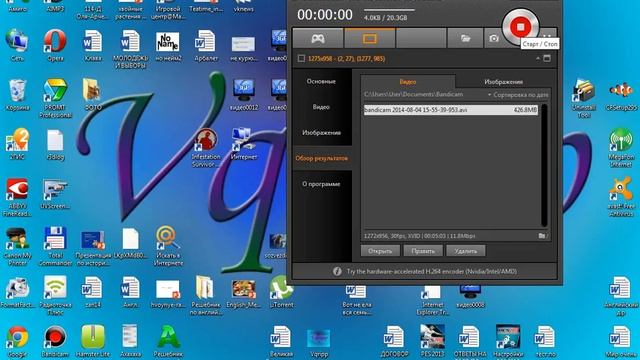The width and height of the screenshot is (640, 360).
Task: Take a screenshot with the camera icon
Action: pos(494,38)
